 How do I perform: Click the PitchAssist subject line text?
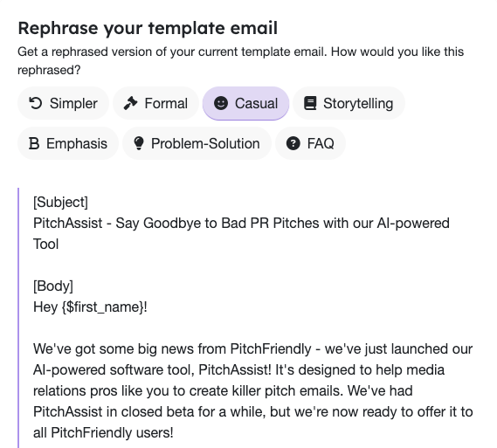coord(242,233)
